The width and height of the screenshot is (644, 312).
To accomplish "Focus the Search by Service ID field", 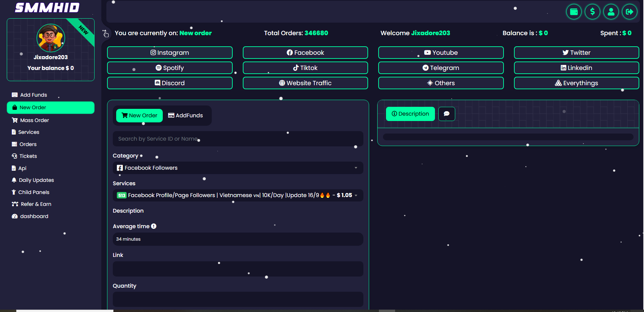I will pyautogui.click(x=238, y=139).
